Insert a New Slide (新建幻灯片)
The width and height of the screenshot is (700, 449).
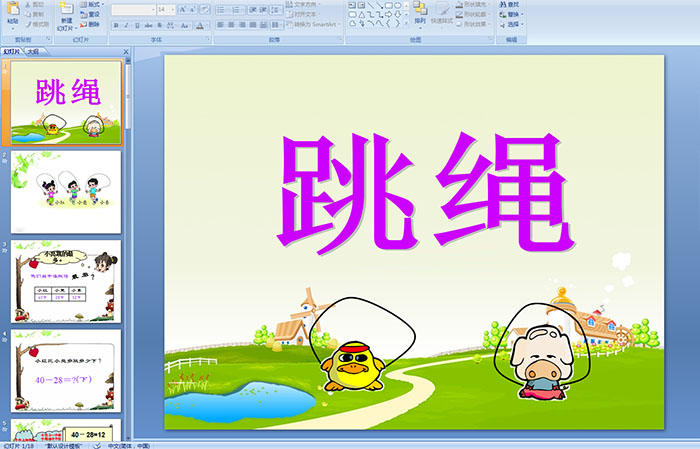click(x=67, y=17)
